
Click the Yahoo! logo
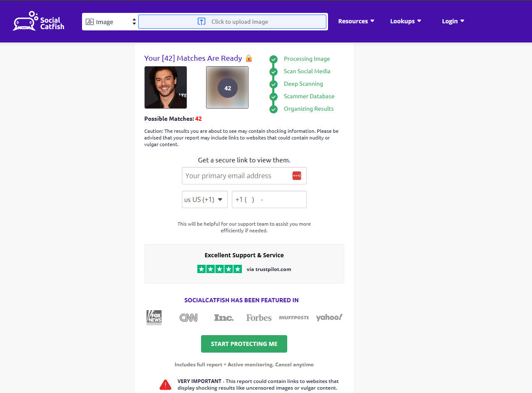[x=329, y=317]
